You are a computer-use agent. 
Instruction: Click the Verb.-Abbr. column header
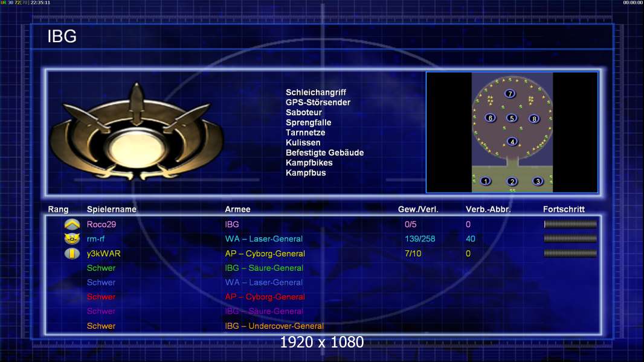488,209
